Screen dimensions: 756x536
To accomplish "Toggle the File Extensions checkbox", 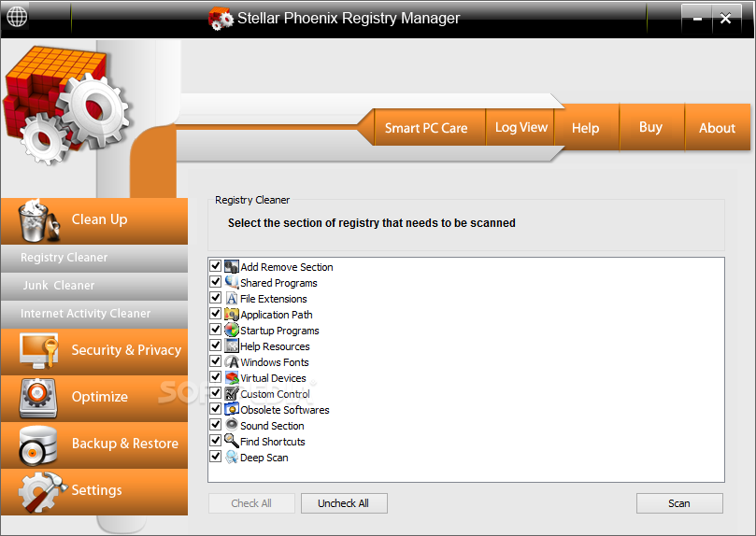I will [216, 298].
